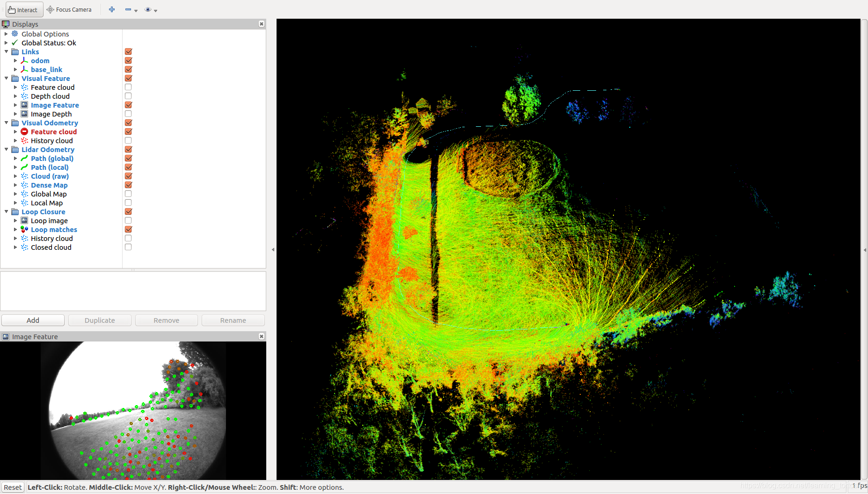Select the Focus Camera tool

(69, 9)
